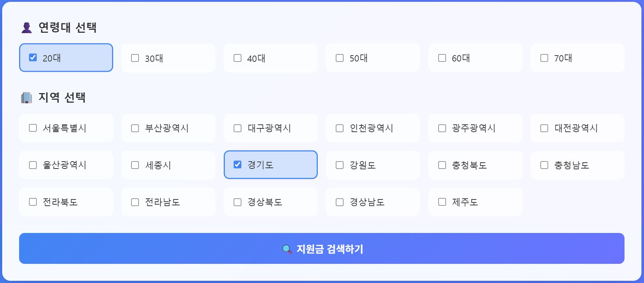Viewport: 644px width, 283px height.
Task: Check the 서울특별시 region checkbox
Action: (33, 128)
